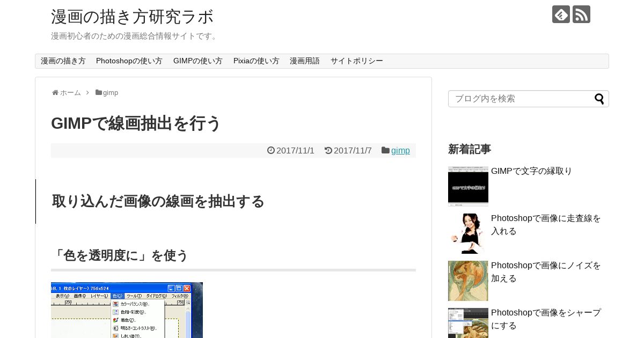The height and width of the screenshot is (338, 644).
Task: Click the updated date 2017/11/7
Action: [353, 151]
